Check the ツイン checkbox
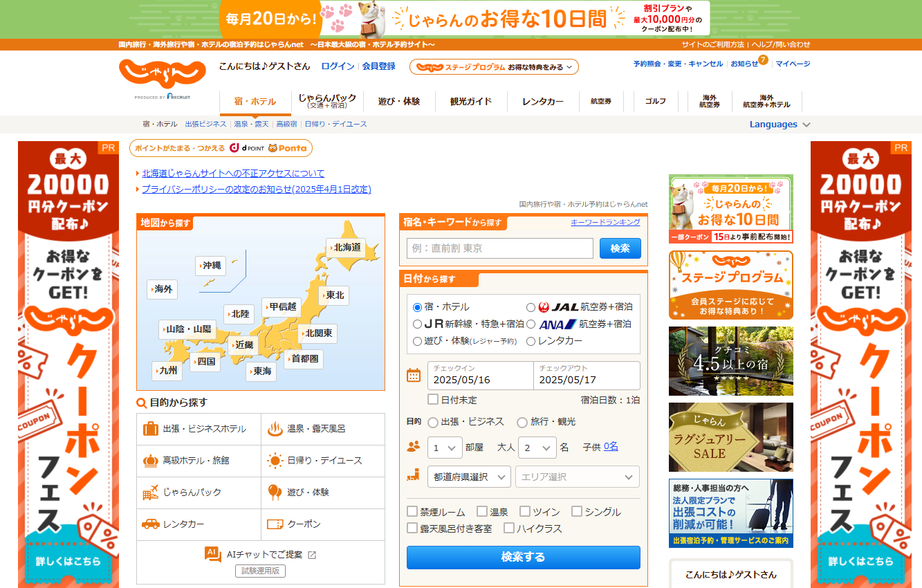The width and height of the screenshot is (922, 588). (525, 511)
